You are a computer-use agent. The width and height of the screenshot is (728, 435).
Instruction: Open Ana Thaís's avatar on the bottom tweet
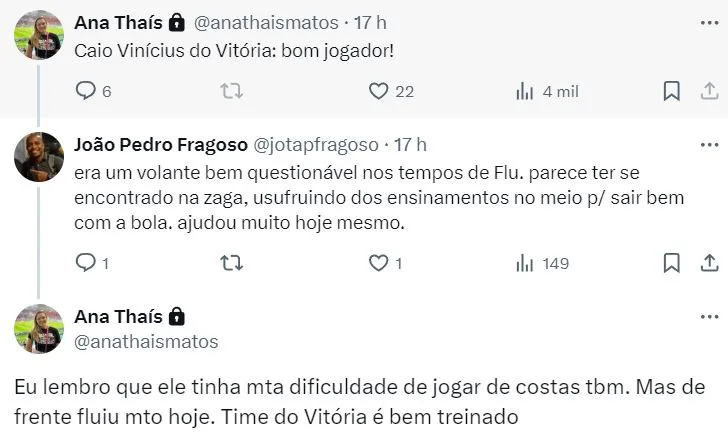tap(40, 328)
